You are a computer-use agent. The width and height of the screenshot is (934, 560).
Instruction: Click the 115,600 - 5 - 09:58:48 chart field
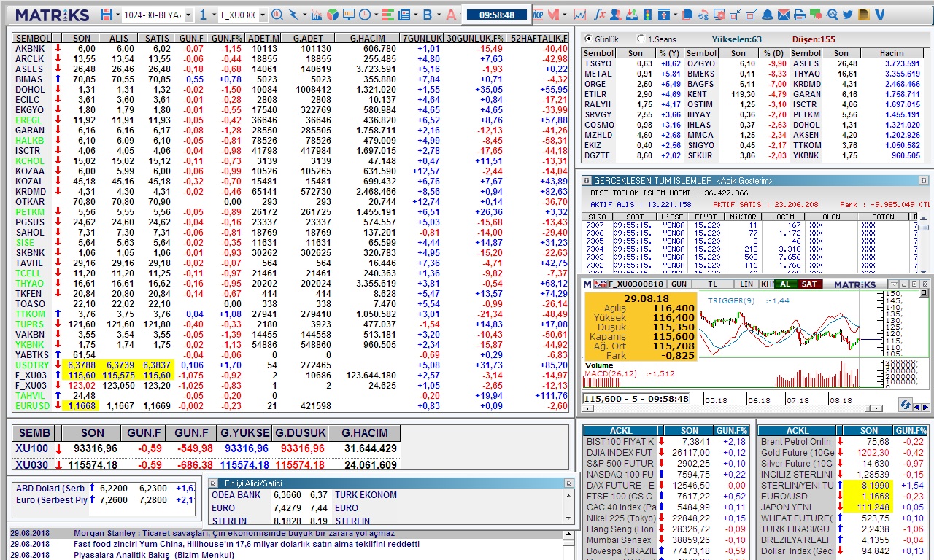point(636,399)
